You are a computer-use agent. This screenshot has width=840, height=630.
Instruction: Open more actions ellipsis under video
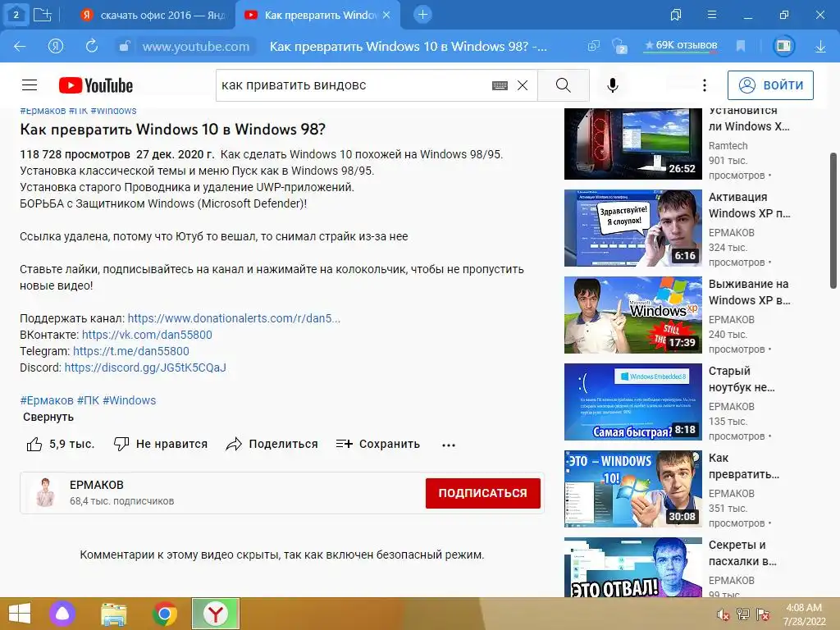coord(449,445)
